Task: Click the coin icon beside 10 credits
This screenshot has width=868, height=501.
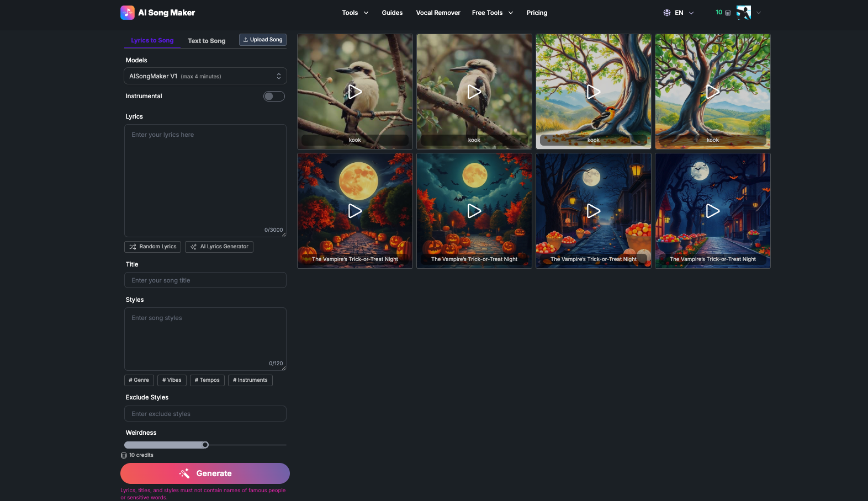Action: point(124,455)
